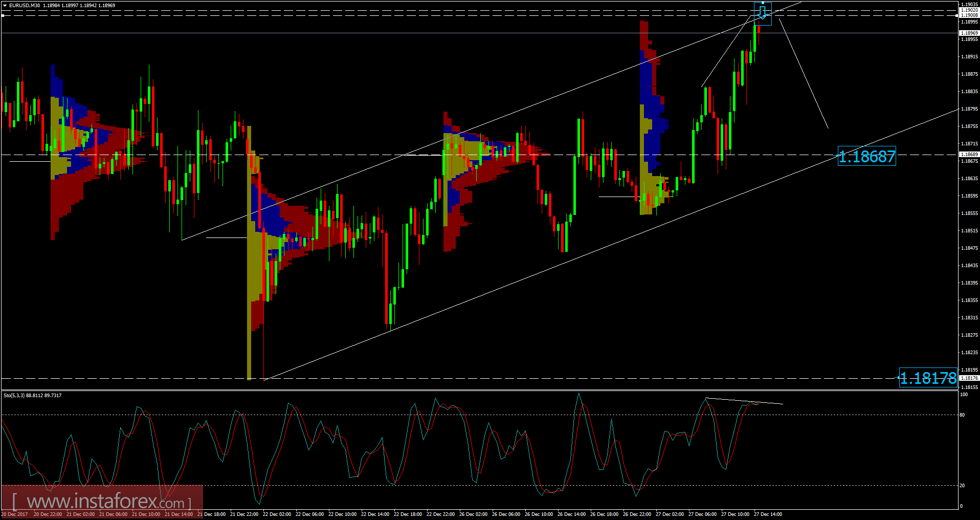Click the 26 Dec 02:00 label on the time axis
The image size is (980, 520).
(473, 514)
